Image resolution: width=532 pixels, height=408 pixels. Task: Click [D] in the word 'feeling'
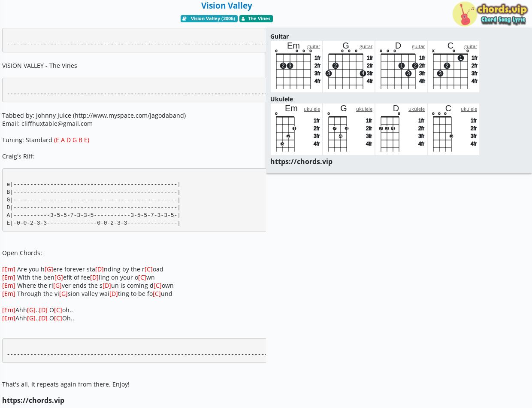click(x=94, y=277)
